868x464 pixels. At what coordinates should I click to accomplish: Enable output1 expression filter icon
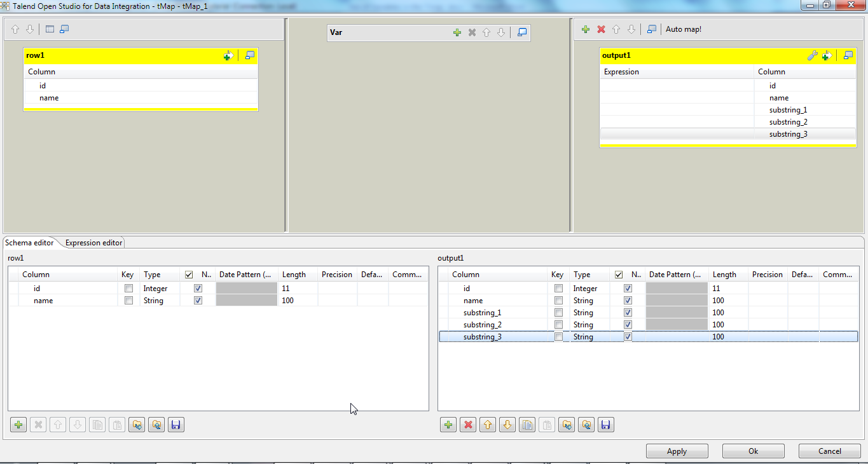tap(827, 56)
